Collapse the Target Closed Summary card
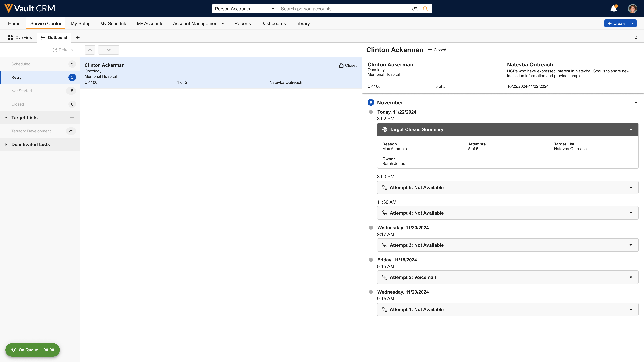The height and width of the screenshot is (362, 644). (631, 129)
